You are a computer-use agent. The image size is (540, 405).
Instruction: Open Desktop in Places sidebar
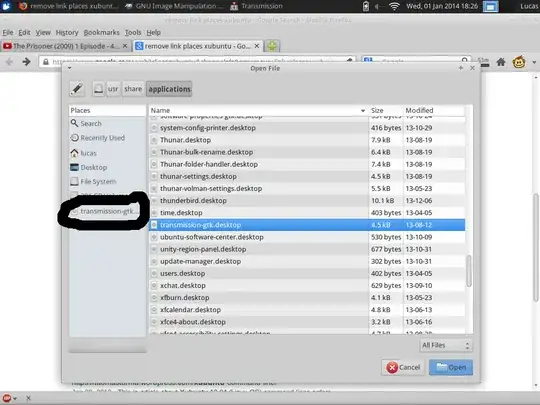tap(107, 167)
